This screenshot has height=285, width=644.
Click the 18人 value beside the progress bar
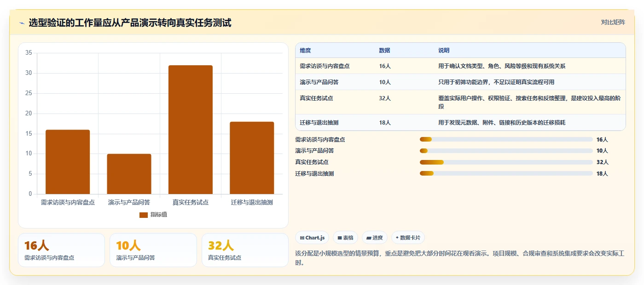tap(602, 174)
